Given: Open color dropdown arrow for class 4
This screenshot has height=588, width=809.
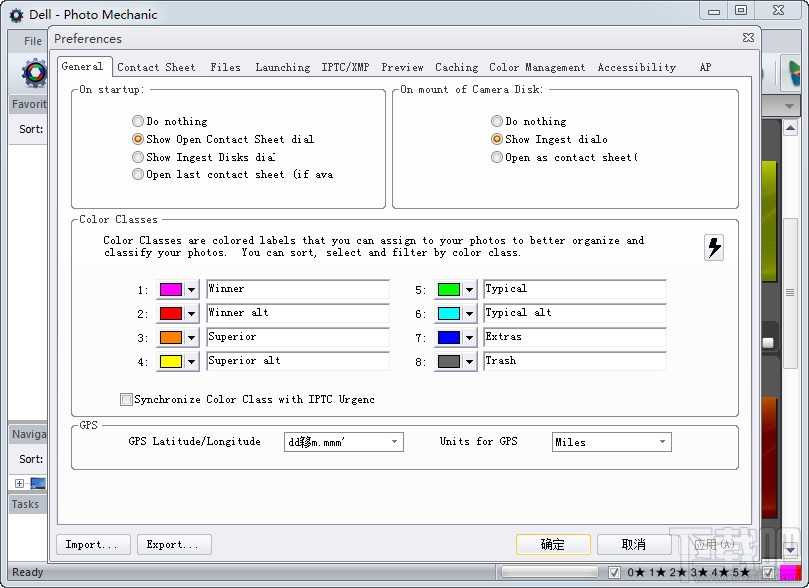Looking at the screenshot, I should point(191,362).
